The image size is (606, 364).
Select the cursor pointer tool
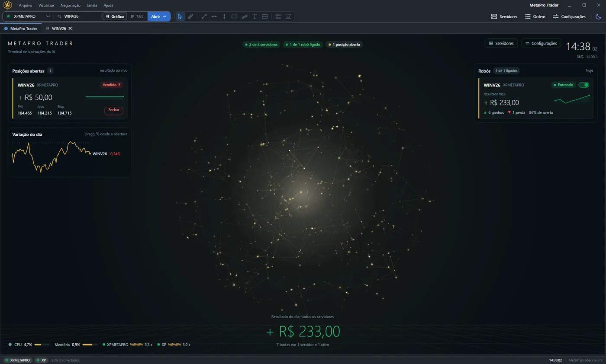pyautogui.click(x=180, y=16)
